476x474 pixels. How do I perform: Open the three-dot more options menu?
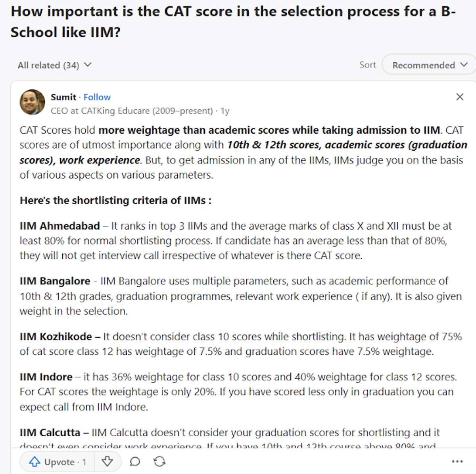[x=457, y=461]
